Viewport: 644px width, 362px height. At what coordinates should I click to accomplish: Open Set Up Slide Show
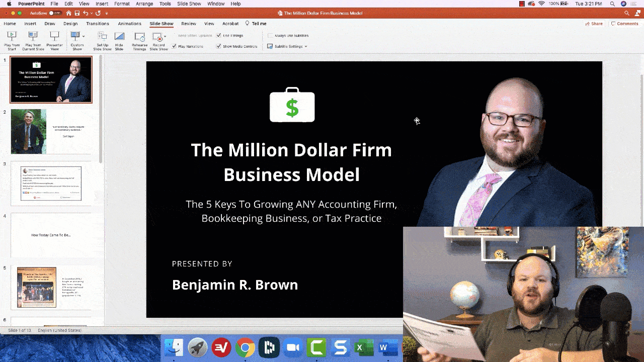103,41
